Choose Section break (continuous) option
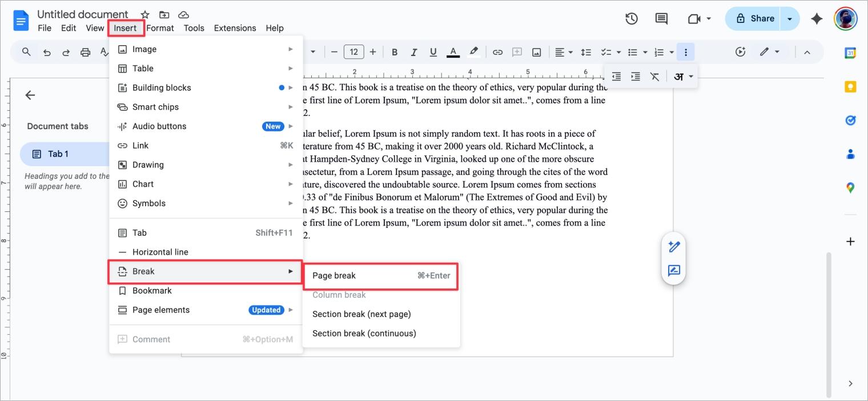 (x=364, y=334)
